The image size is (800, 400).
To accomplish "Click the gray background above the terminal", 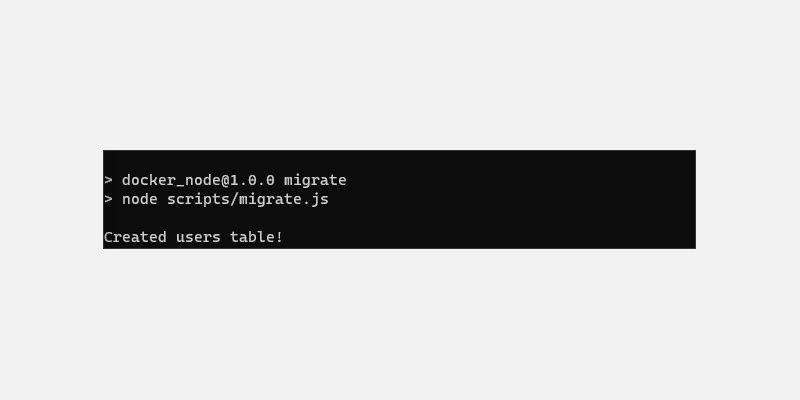I will (x=400, y=77).
